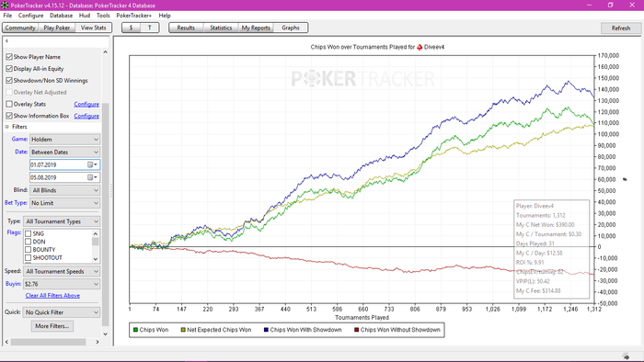Uncheck Show Information Box
The image size is (644, 362).
click(x=9, y=116)
